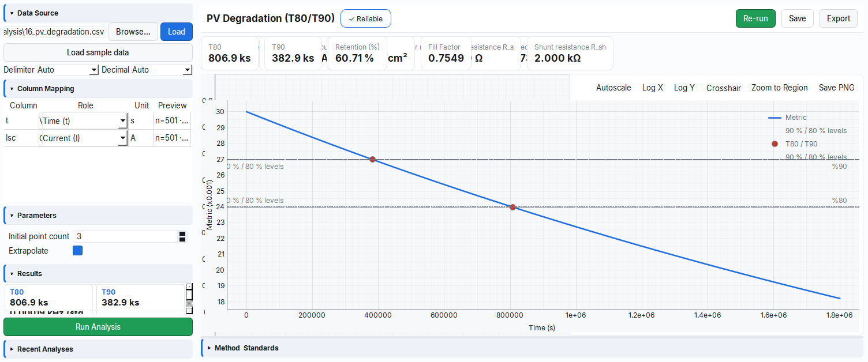Click the preview cell in the Isc row
The height and width of the screenshot is (362, 868).
(x=172, y=138)
